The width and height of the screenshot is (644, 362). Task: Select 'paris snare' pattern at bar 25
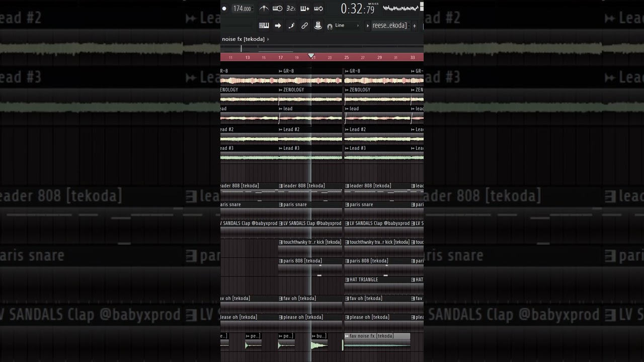click(377, 210)
